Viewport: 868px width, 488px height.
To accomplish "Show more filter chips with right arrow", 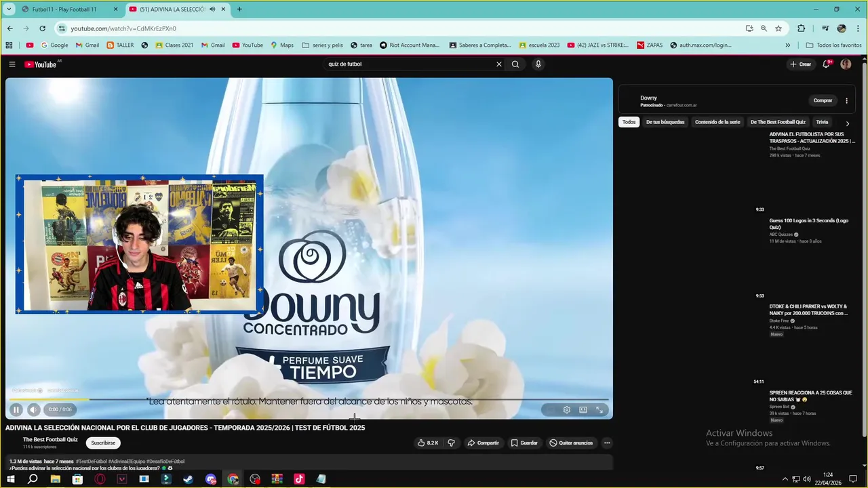I will click(x=847, y=123).
